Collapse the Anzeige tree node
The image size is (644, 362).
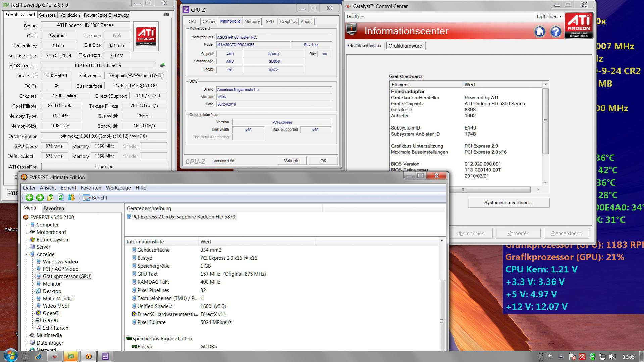tap(27, 254)
